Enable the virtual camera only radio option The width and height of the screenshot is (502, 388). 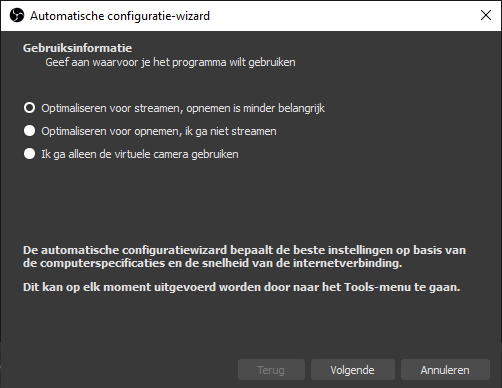[x=29, y=154]
